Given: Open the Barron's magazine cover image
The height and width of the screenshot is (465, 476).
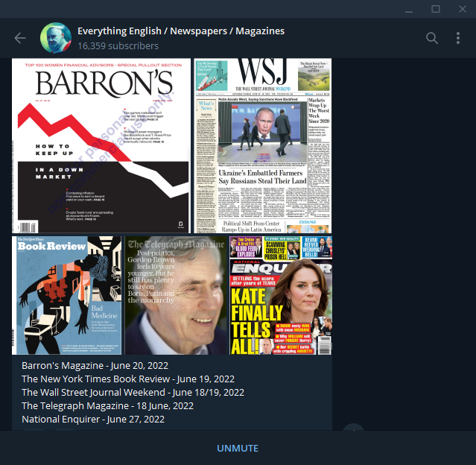Looking at the screenshot, I should point(101,146).
